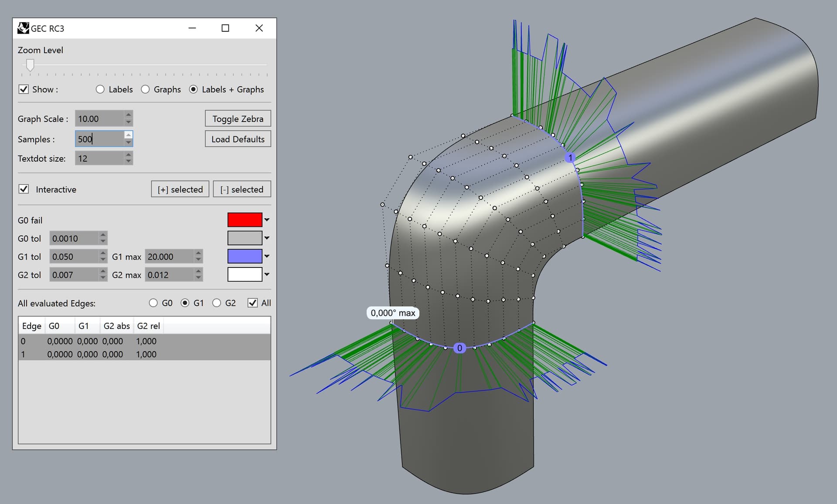Select edge label dot 0 in viewport
837x504 pixels.
click(x=459, y=348)
